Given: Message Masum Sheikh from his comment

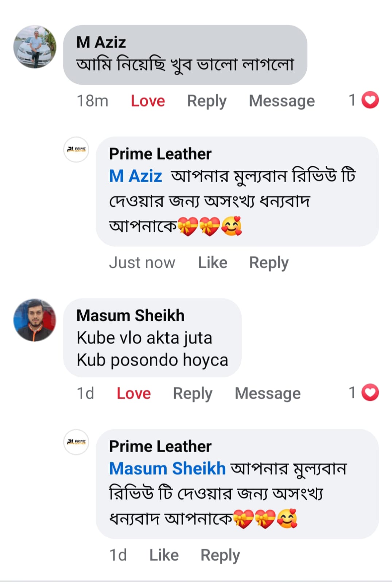Looking at the screenshot, I should tap(268, 393).
